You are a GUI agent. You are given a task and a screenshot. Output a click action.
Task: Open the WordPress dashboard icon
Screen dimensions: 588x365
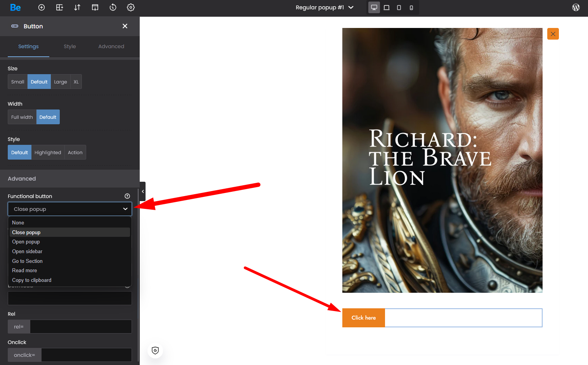pyautogui.click(x=576, y=7)
